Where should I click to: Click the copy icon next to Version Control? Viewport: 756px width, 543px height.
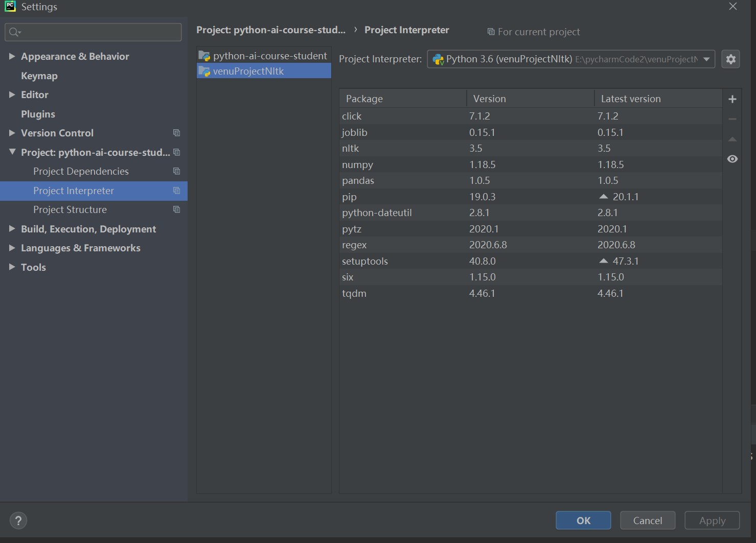pyautogui.click(x=177, y=133)
